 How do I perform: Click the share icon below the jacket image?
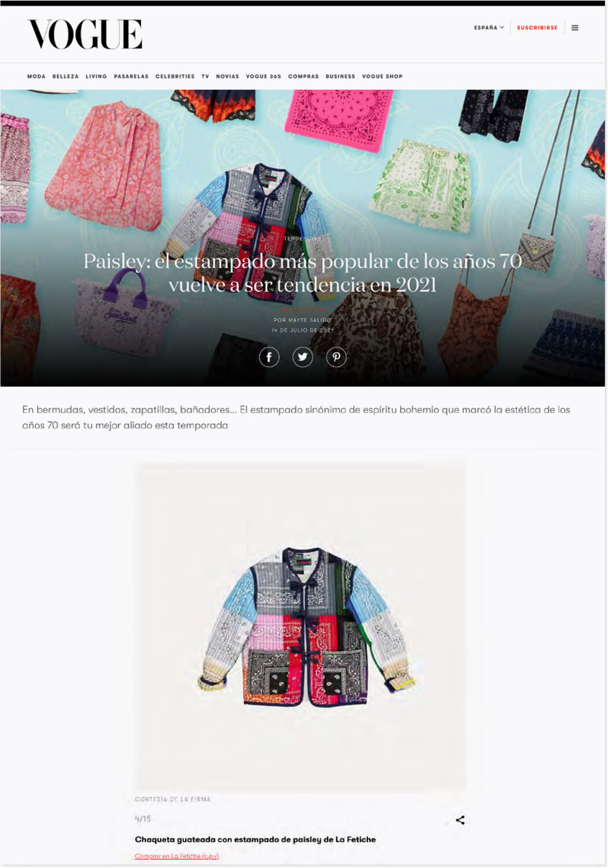tap(460, 820)
